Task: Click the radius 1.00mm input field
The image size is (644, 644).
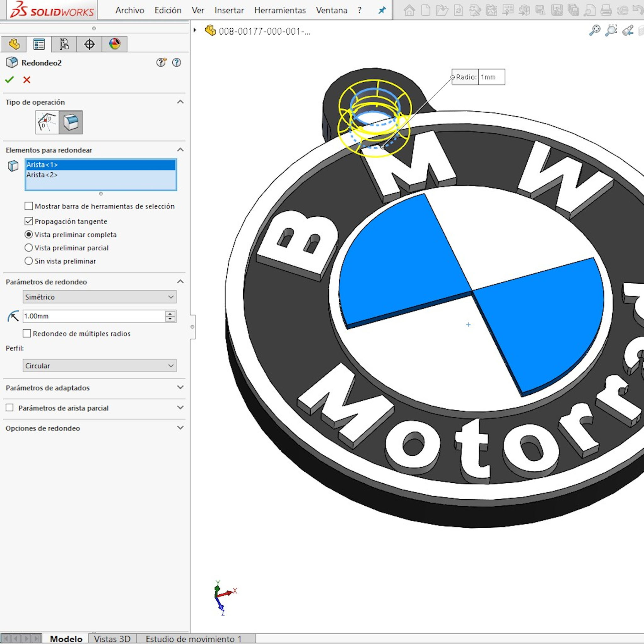Action: point(94,316)
